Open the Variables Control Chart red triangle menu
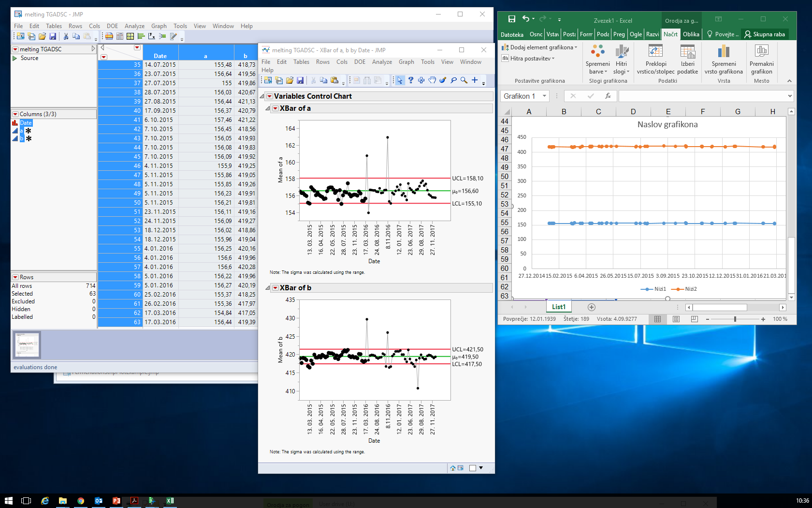 coord(270,96)
